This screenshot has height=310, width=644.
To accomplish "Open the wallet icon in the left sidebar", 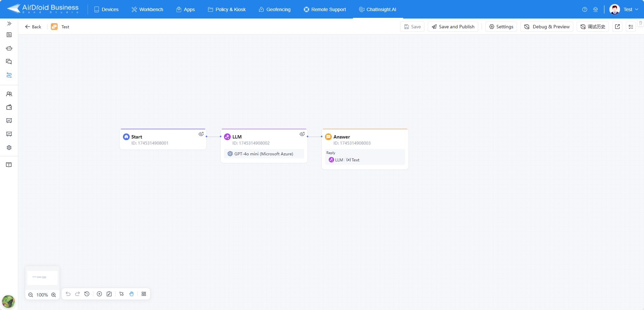I will (9, 107).
